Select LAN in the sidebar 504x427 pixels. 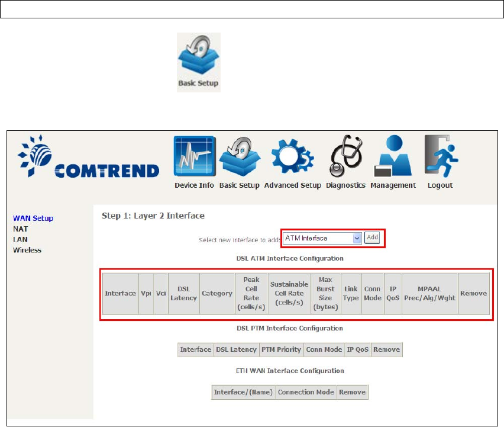pyautogui.click(x=20, y=239)
